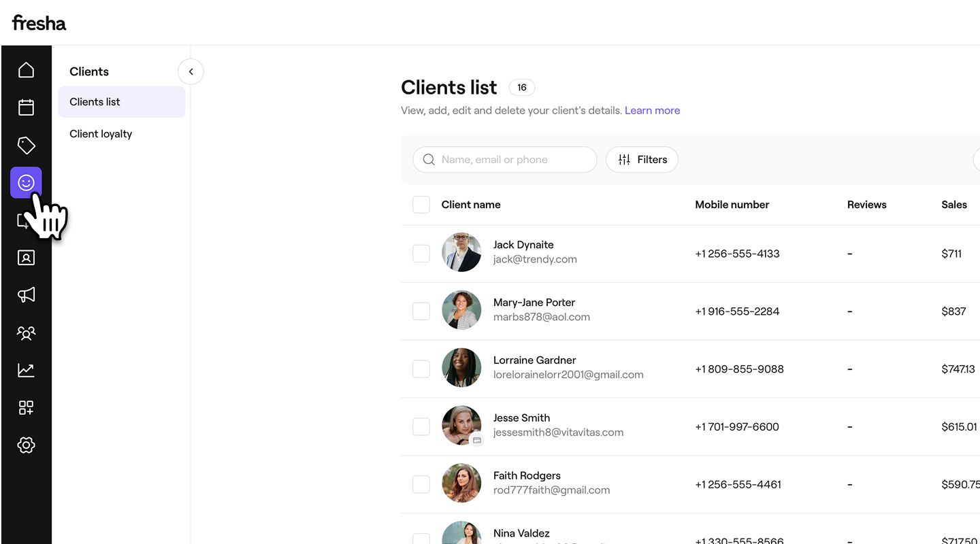
Task: Open Lorraine Gardner's avatar photo
Action: (x=461, y=368)
